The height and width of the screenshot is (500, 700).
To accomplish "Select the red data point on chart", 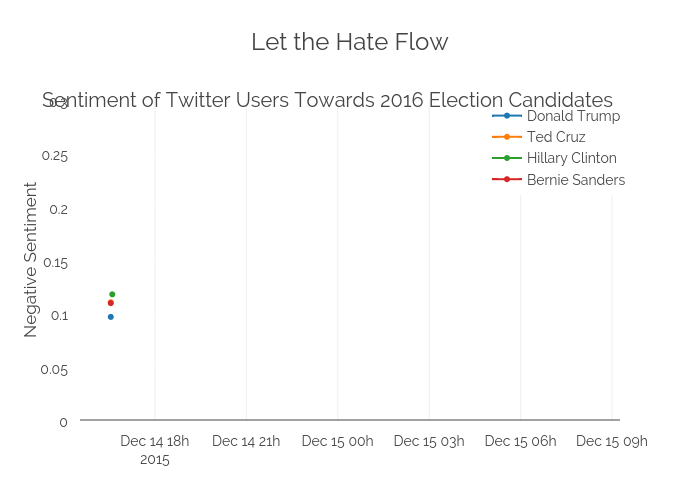I will pos(111,303).
